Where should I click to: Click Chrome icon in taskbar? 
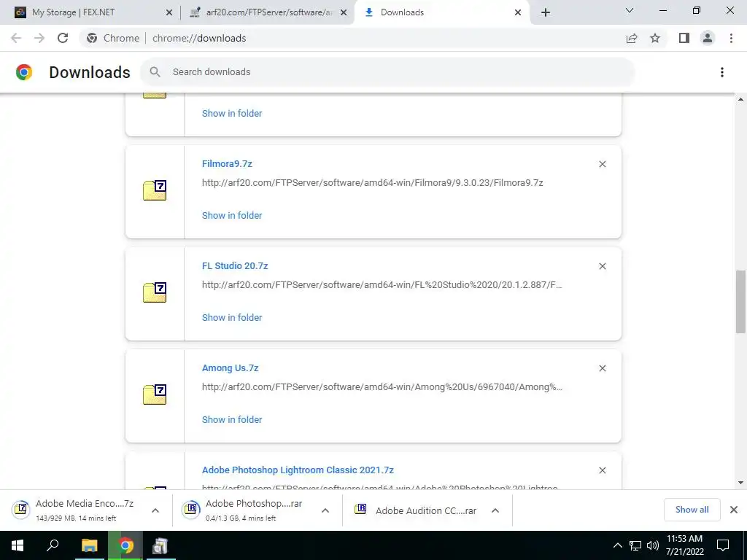pyautogui.click(x=125, y=545)
